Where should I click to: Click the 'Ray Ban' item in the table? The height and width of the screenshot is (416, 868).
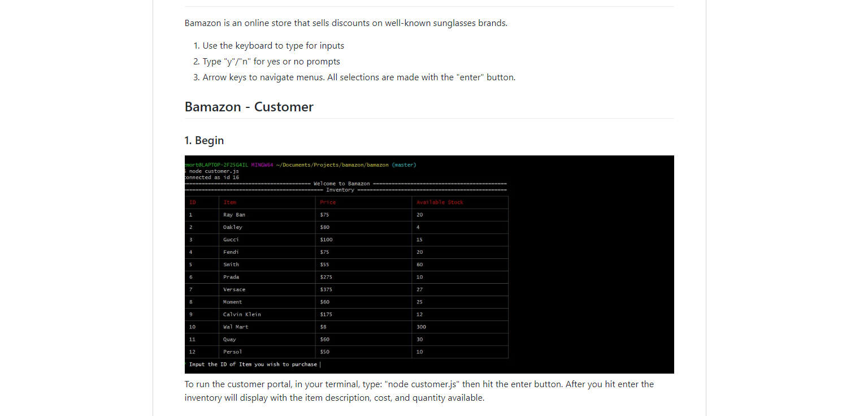234,215
